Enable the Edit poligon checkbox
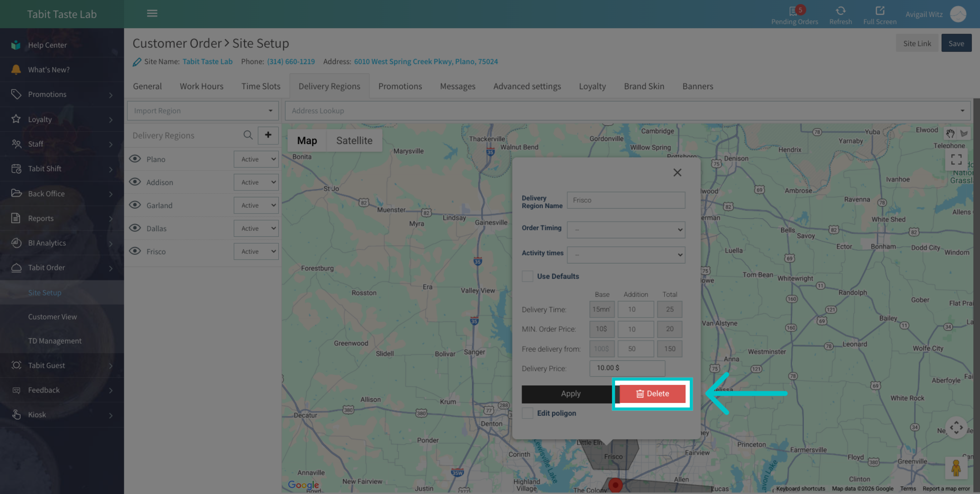 (527, 413)
